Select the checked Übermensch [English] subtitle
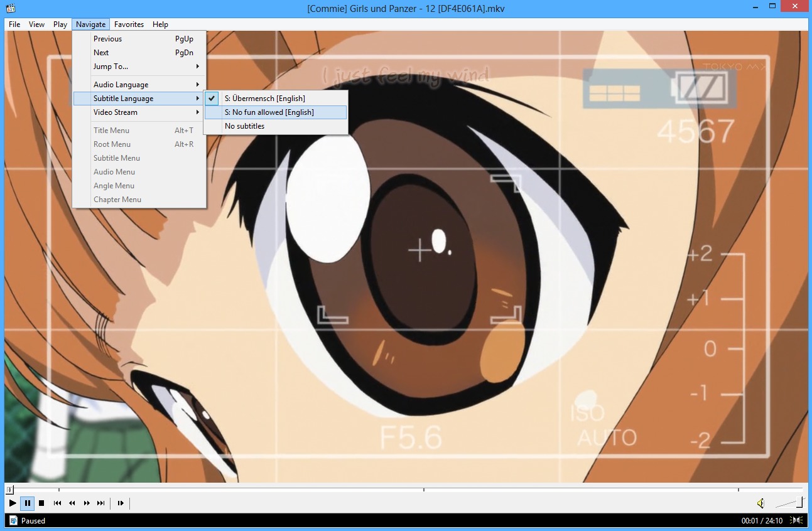The image size is (812, 531). coord(276,99)
